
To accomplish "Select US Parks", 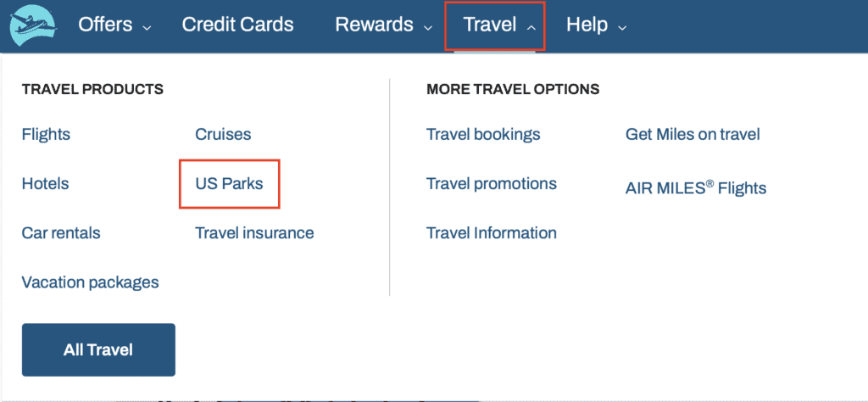I will (x=229, y=183).
